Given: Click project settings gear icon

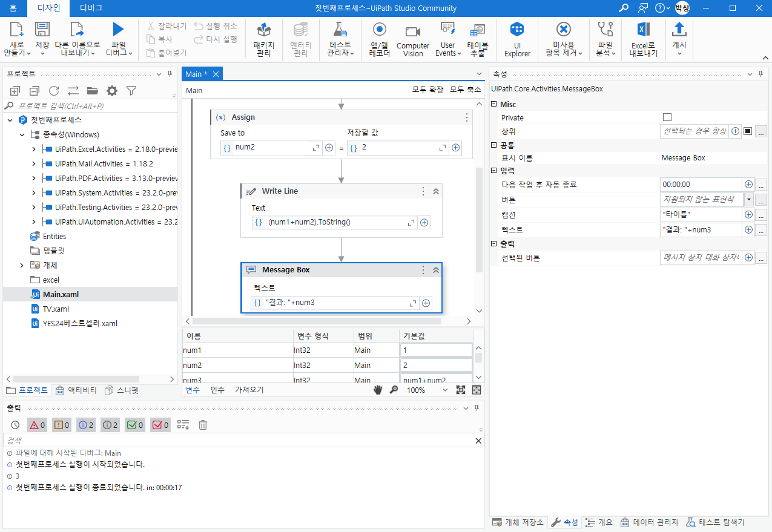Looking at the screenshot, I should tap(112, 91).
